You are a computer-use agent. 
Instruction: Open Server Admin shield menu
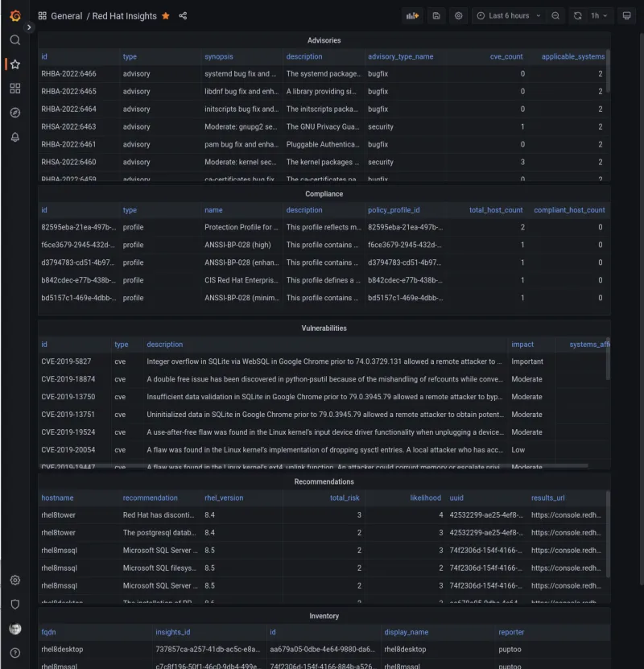pos(14,605)
